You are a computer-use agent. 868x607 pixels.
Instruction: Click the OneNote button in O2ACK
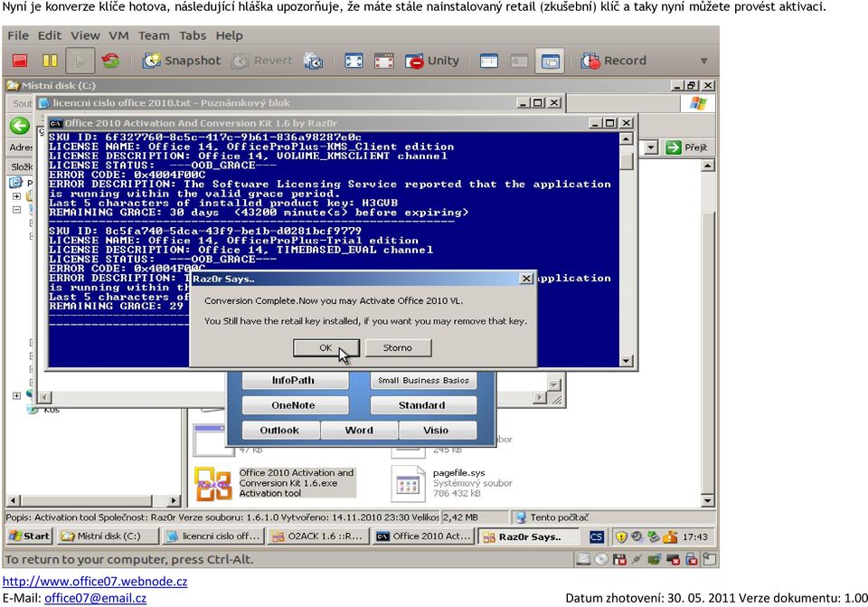293,405
